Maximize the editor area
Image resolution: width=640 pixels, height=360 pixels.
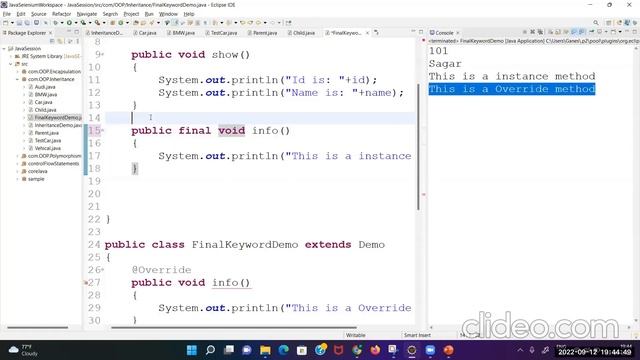421,31
